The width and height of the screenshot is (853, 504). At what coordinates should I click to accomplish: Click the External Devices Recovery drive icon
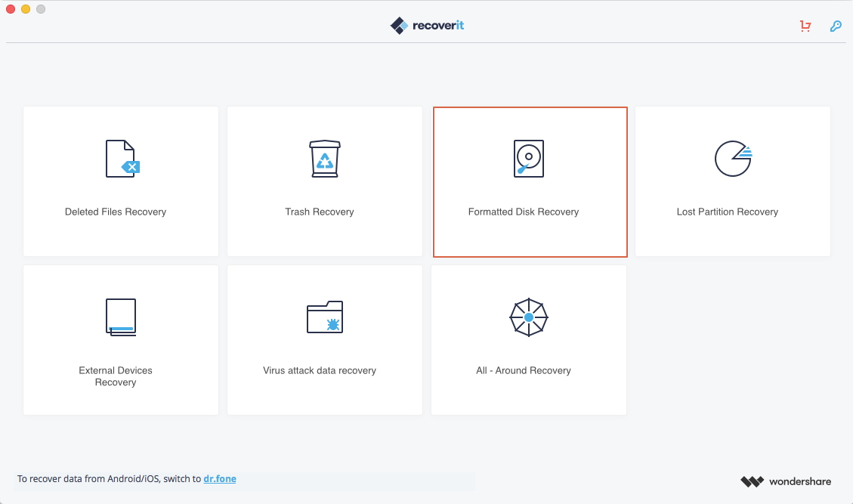(121, 317)
